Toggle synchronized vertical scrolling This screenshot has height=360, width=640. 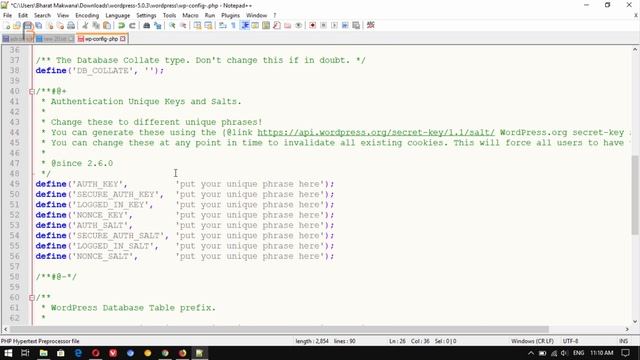coord(197,25)
